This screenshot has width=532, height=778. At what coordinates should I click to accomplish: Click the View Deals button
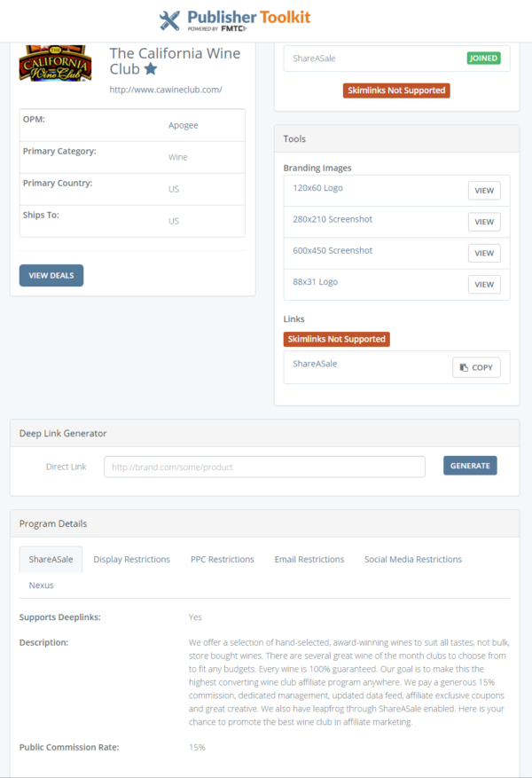[51, 275]
